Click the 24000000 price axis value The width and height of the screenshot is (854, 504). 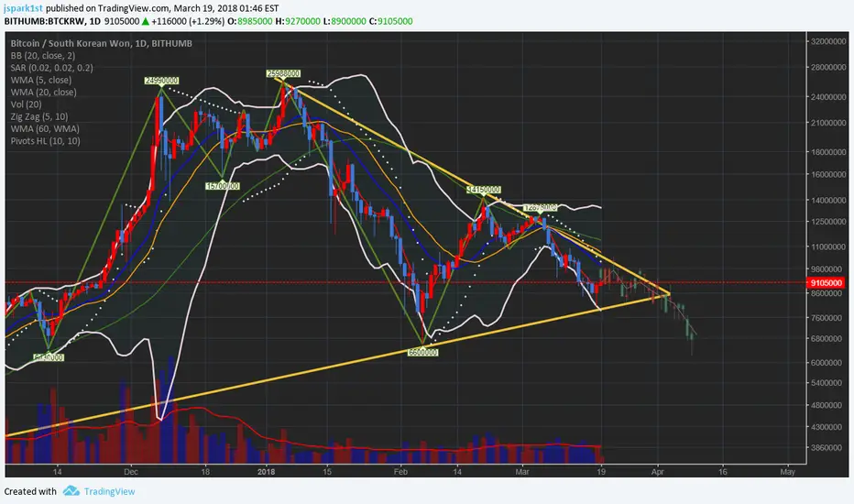pos(827,97)
